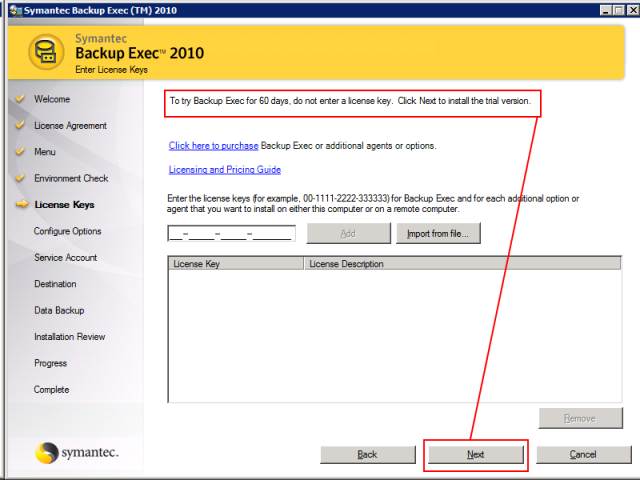640x480 pixels.
Task: Click the checkmark icon beside License Agreement
Action: click(x=20, y=125)
